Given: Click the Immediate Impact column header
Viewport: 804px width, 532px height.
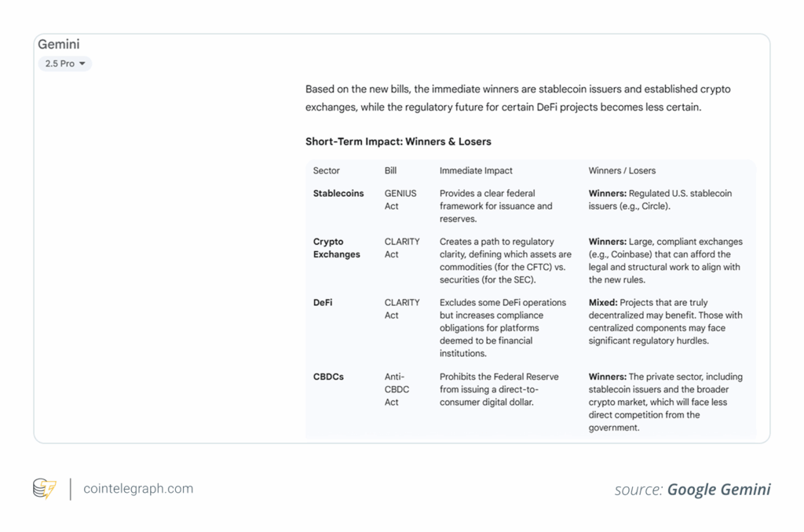Looking at the screenshot, I should 476,170.
